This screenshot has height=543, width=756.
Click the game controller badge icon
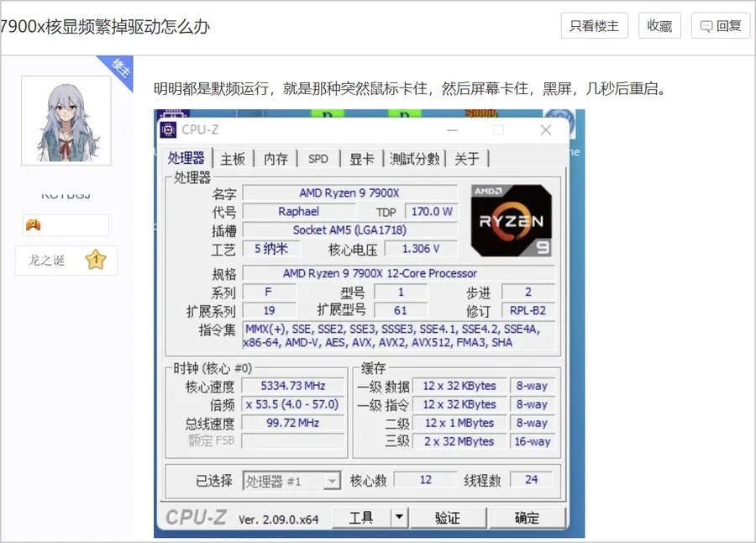point(33,224)
